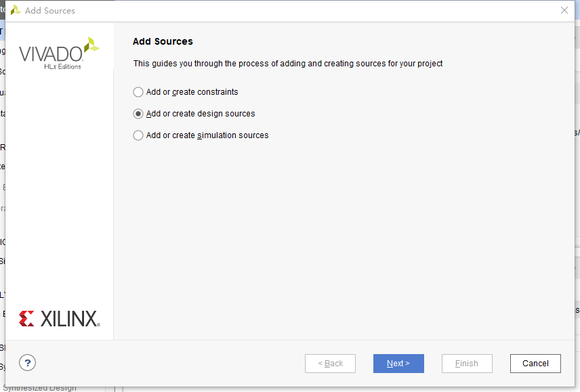Select Add or create constraints option
This screenshot has width=580, height=392.
pyautogui.click(x=138, y=92)
